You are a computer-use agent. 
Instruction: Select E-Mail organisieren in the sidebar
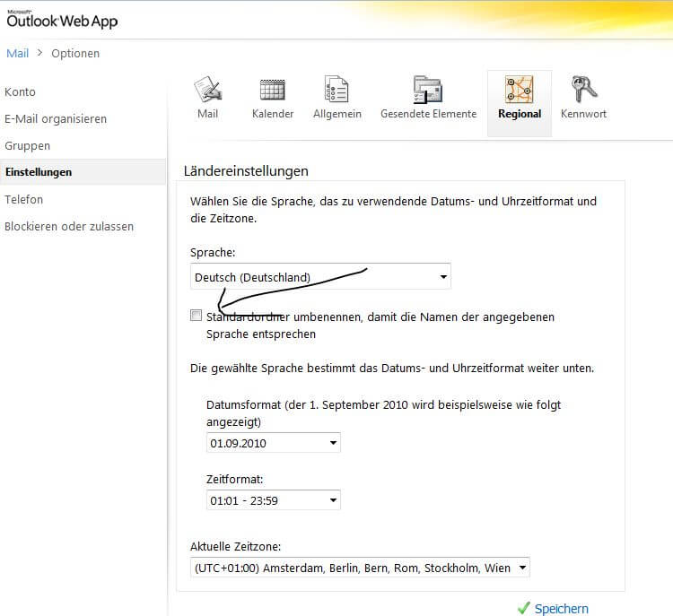pos(56,119)
